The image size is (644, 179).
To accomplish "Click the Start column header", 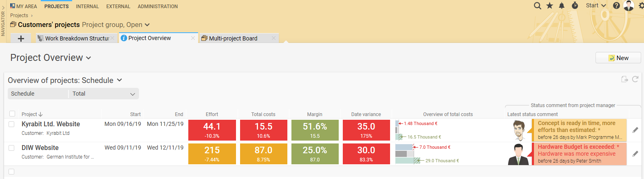I will click(135, 114).
